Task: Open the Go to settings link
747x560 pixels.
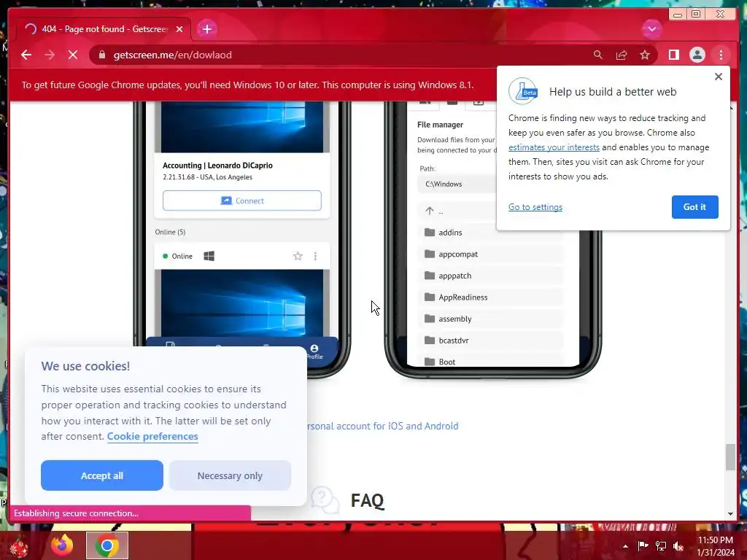Action: (x=535, y=206)
